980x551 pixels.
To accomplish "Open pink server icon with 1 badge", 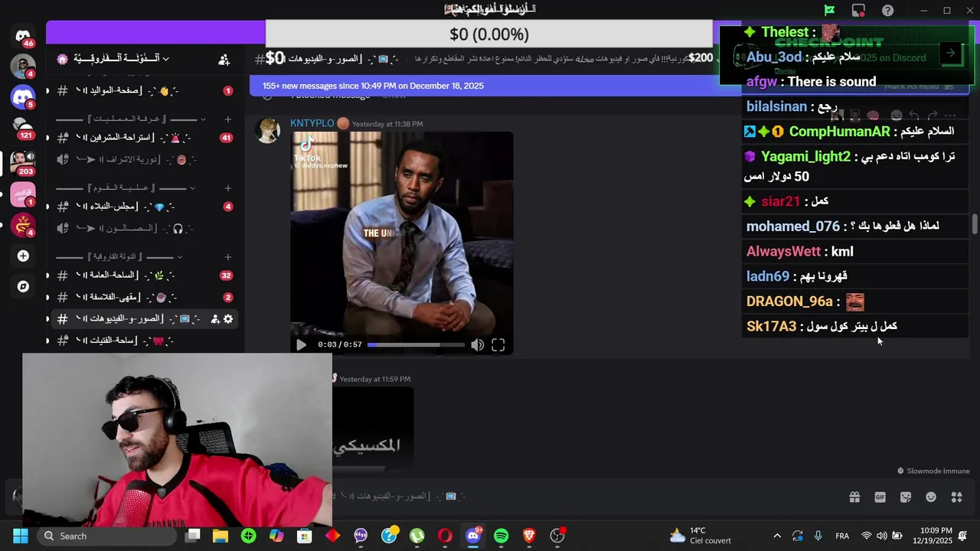I will pos(23,194).
